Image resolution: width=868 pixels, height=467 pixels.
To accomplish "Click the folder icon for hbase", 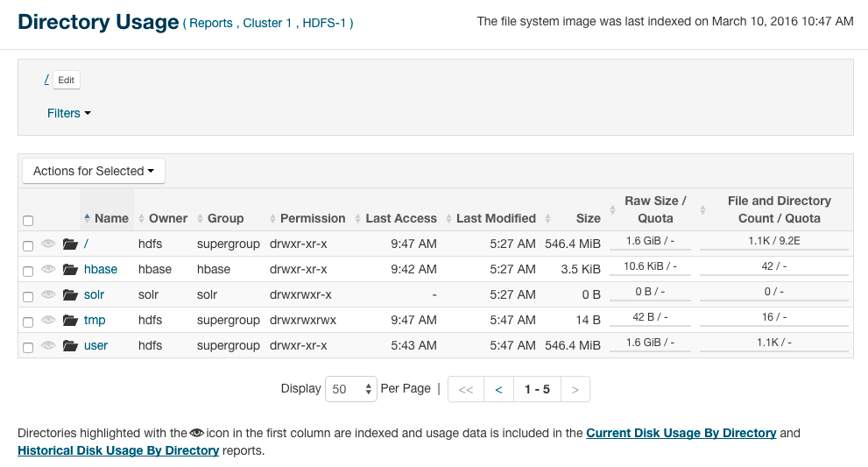I will [70, 269].
